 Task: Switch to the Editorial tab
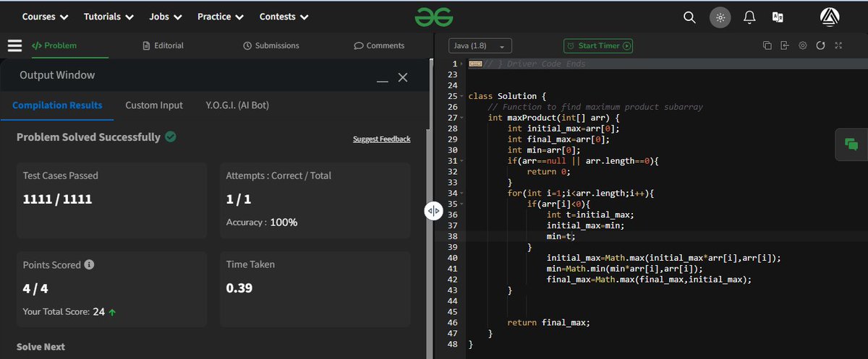(x=163, y=46)
